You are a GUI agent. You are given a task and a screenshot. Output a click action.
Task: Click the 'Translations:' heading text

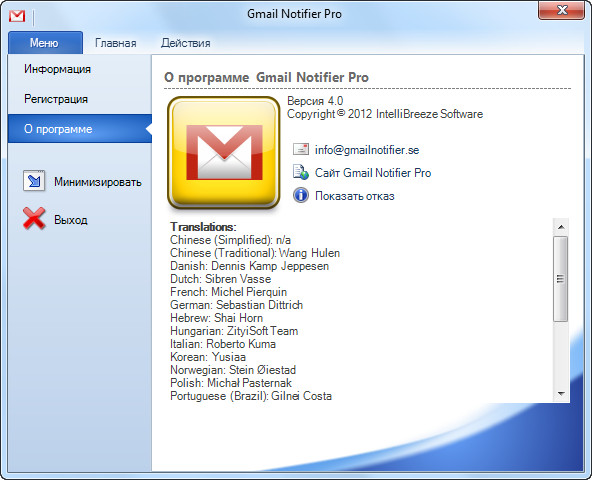(203, 227)
